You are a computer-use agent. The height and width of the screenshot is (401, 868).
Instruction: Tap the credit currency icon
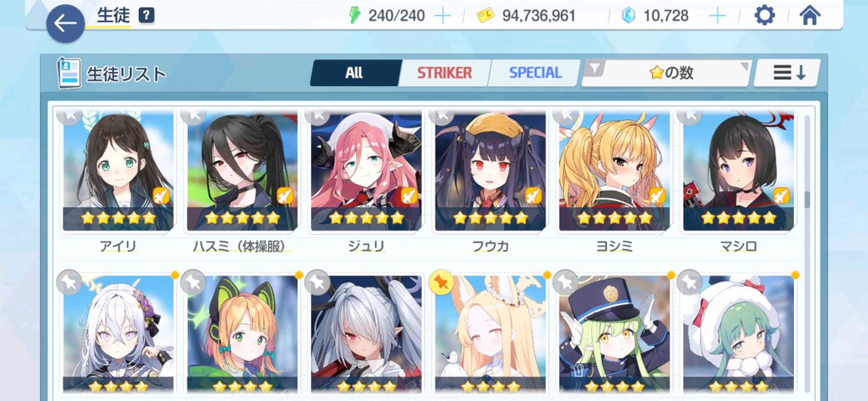485,16
